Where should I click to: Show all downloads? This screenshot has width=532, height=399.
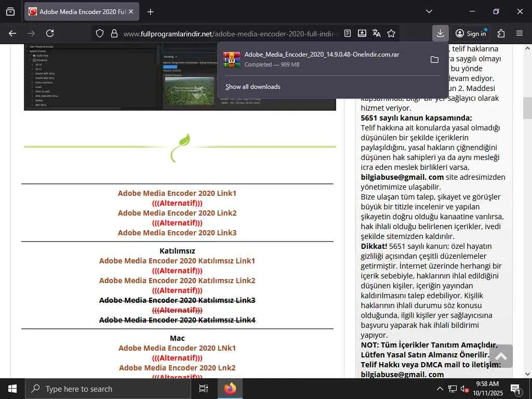[253, 87]
